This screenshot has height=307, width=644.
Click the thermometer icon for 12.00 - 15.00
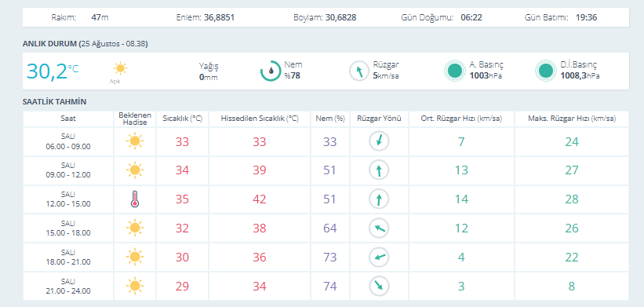pos(135,199)
